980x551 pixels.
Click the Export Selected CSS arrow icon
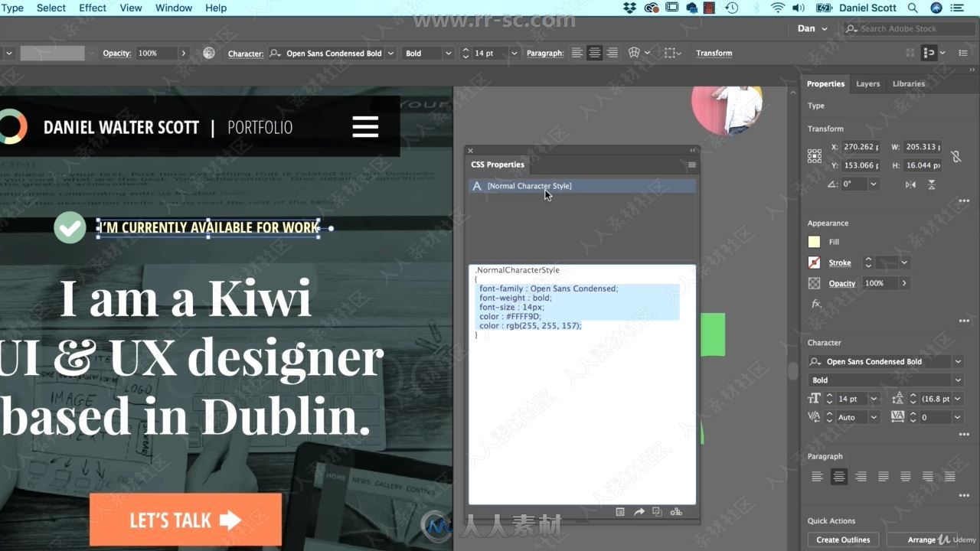coord(639,512)
